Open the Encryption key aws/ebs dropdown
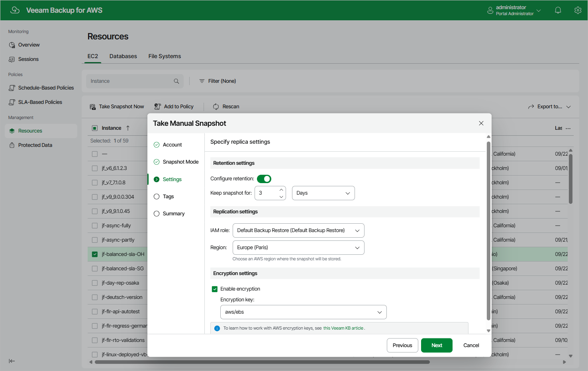Viewport: 588px width, 371px height. click(x=304, y=312)
